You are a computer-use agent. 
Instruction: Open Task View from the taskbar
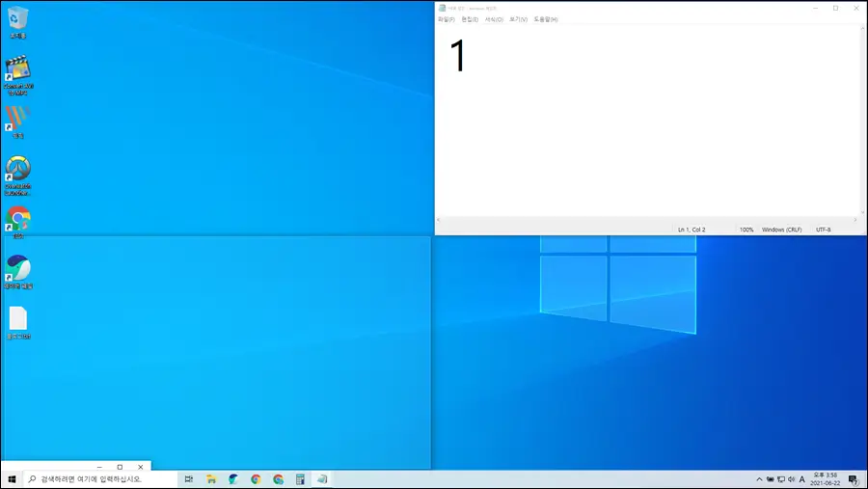tap(189, 479)
